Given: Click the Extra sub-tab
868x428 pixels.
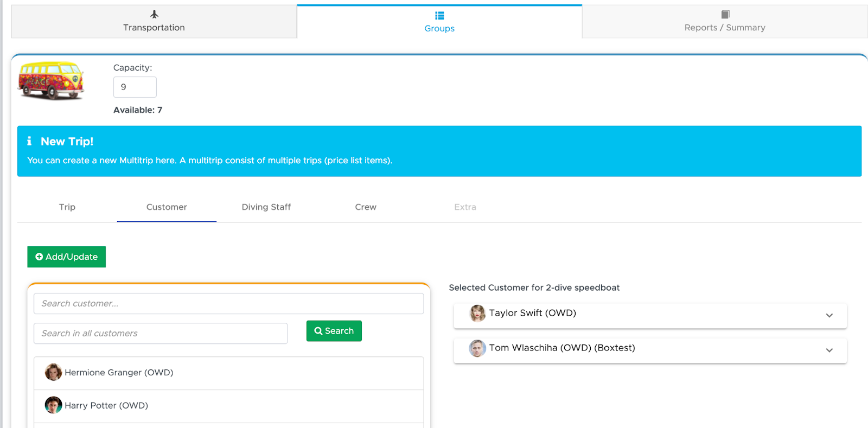Looking at the screenshot, I should click(x=465, y=207).
